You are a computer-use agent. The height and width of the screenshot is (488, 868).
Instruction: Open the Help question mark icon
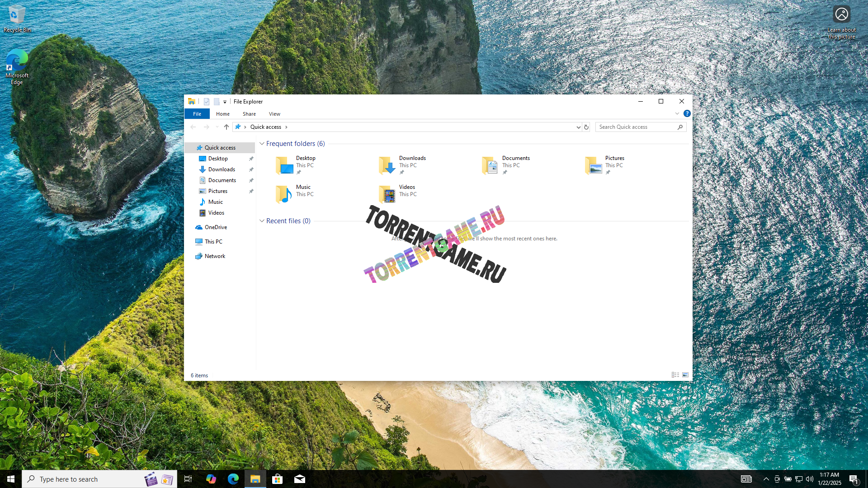687,113
